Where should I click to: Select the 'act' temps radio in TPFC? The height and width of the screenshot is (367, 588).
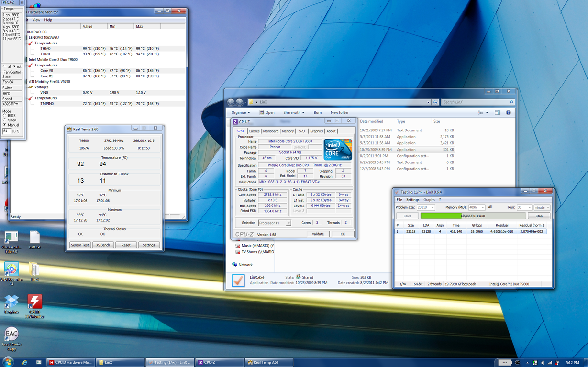[14, 66]
